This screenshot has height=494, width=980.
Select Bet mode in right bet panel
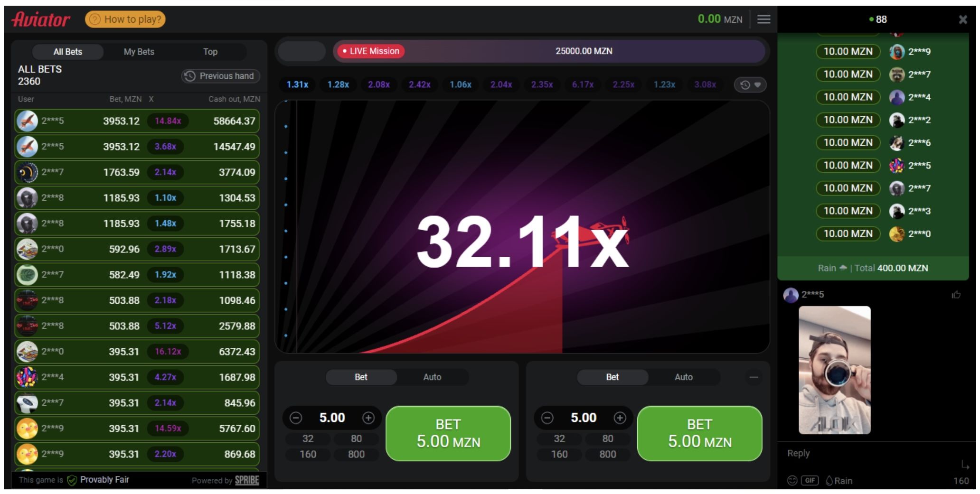(612, 377)
